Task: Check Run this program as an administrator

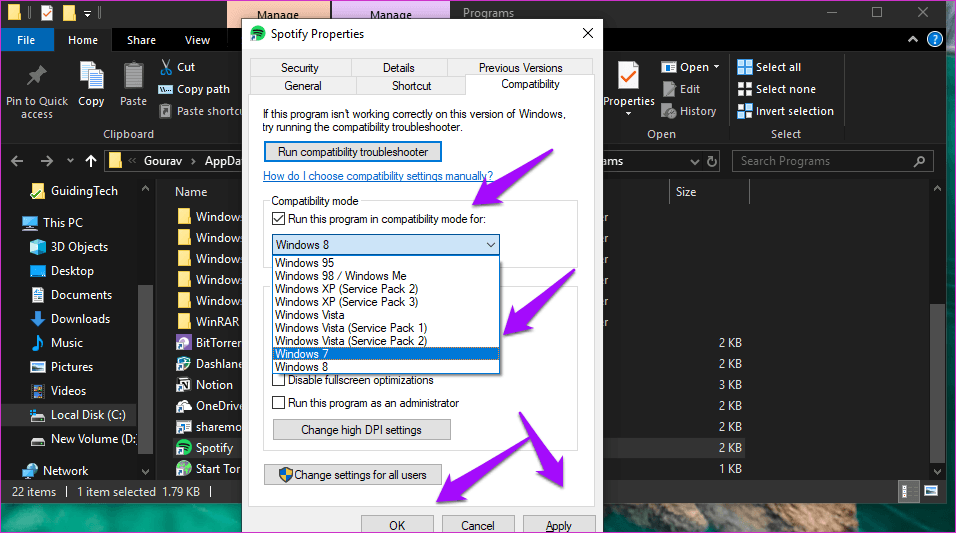Action: coord(279,402)
